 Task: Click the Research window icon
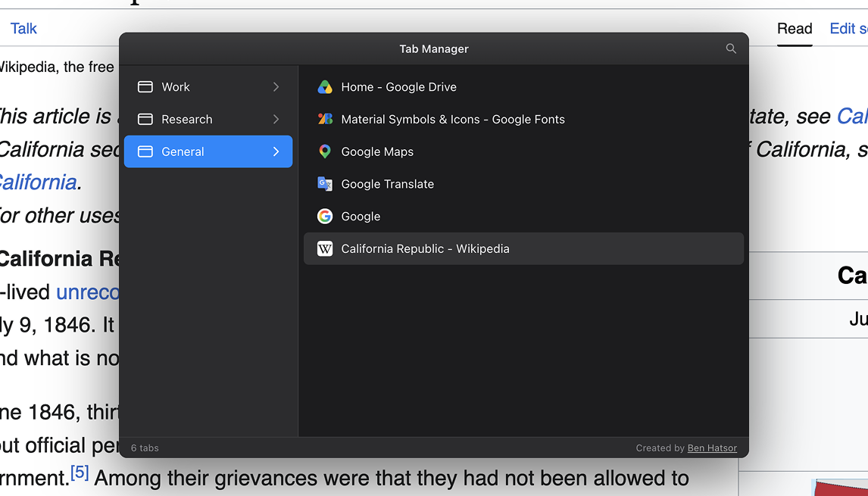pyautogui.click(x=145, y=119)
